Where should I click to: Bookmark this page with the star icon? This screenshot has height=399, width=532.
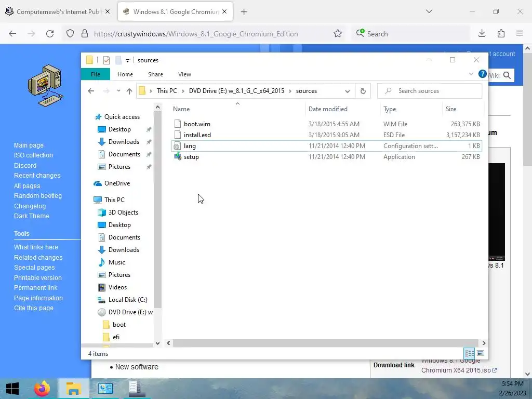(337, 34)
